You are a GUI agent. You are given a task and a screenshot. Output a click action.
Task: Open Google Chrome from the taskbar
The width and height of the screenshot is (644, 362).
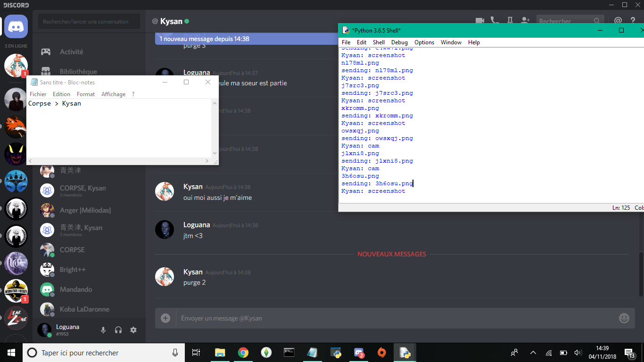(x=243, y=353)
